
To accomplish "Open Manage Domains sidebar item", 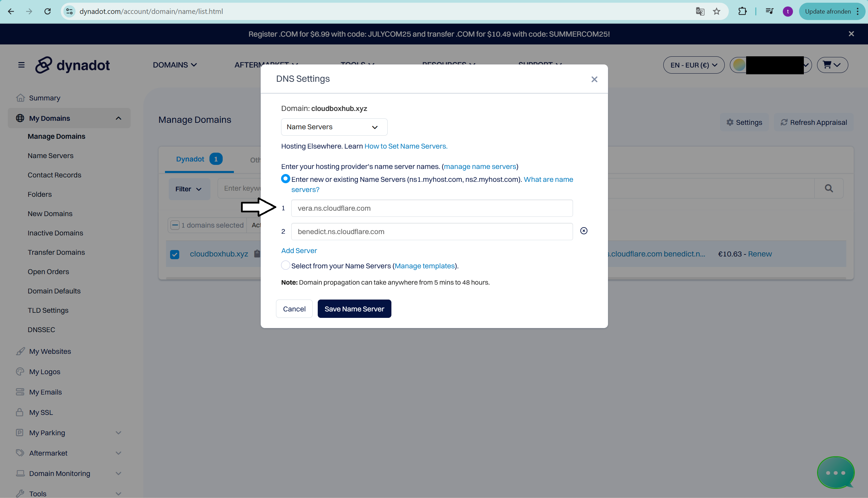I will pyautogui.click(x=56, y=136).
